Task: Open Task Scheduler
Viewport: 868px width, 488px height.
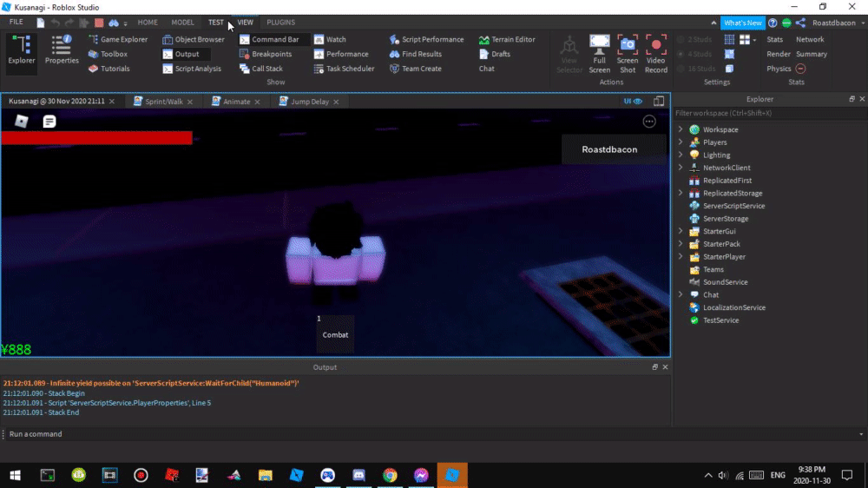Action: [344, 69]
